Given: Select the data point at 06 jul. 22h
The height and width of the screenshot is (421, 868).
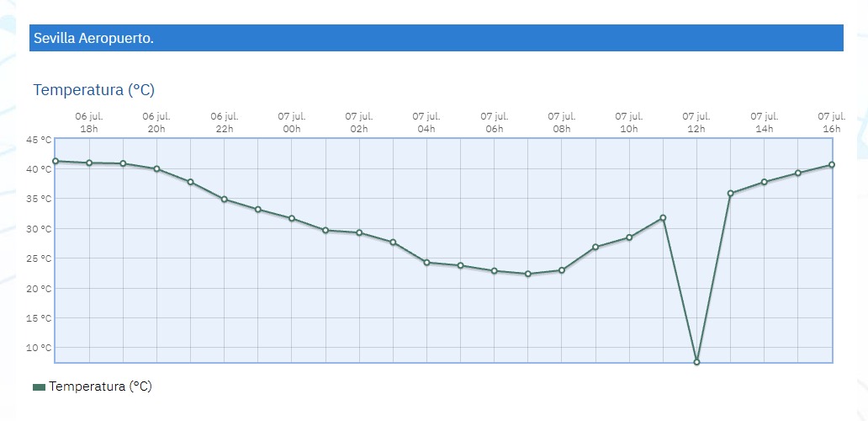Looking at the screenshot, I should [225, 200].
